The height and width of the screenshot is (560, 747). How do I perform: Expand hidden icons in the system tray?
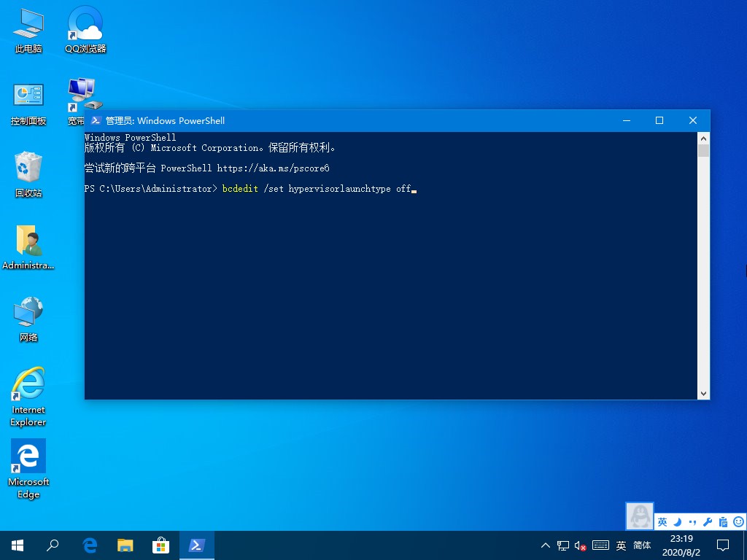pos(546,545)
